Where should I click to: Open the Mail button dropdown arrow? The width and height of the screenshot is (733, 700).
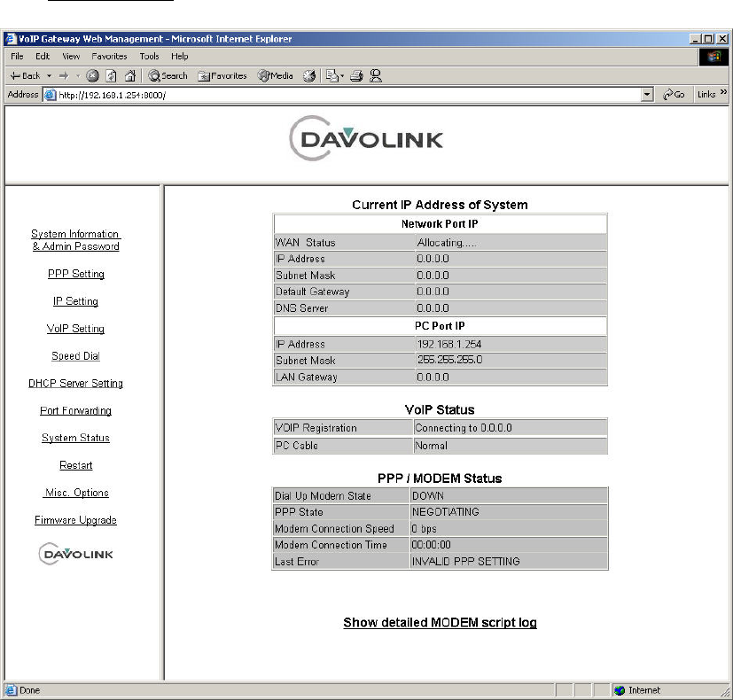(342, 75)
